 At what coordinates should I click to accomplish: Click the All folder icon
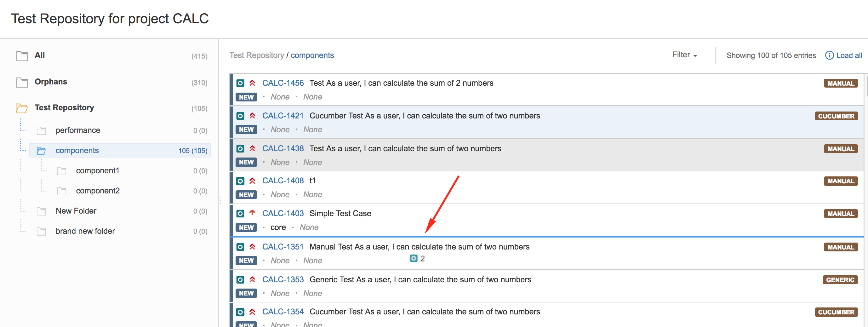(22, 56)
